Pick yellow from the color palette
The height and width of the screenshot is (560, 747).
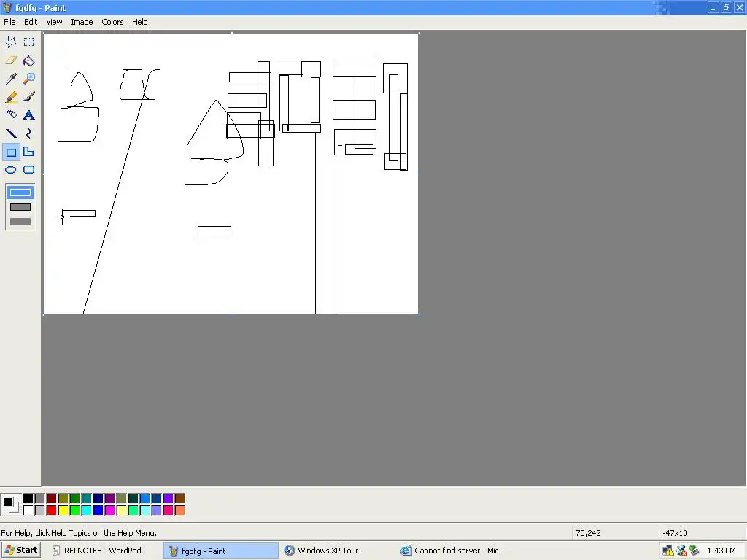coord(63,510)
